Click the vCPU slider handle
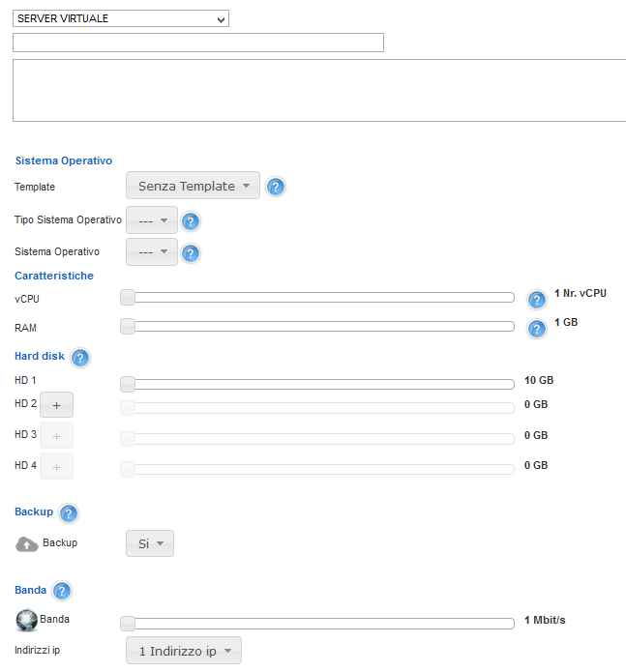This screenshot has height=672, width=626. tap(128, 297)
